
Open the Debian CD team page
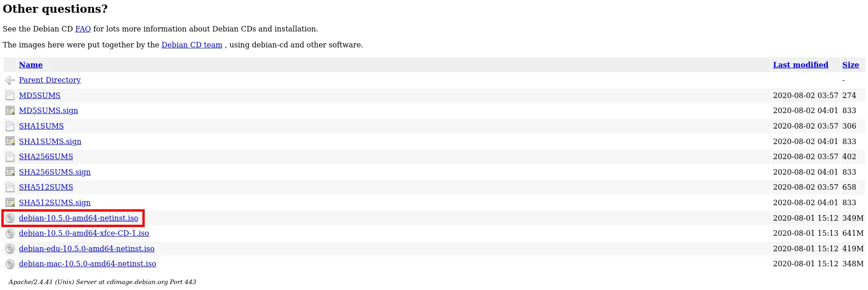[192, 45]
